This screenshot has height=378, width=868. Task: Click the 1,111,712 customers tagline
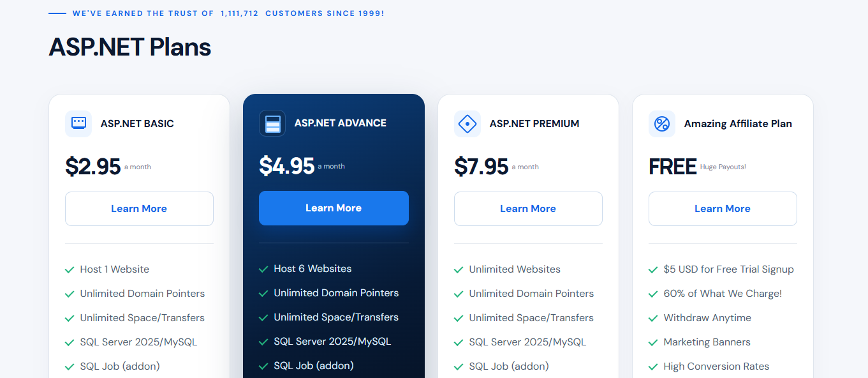click(228, 13)
